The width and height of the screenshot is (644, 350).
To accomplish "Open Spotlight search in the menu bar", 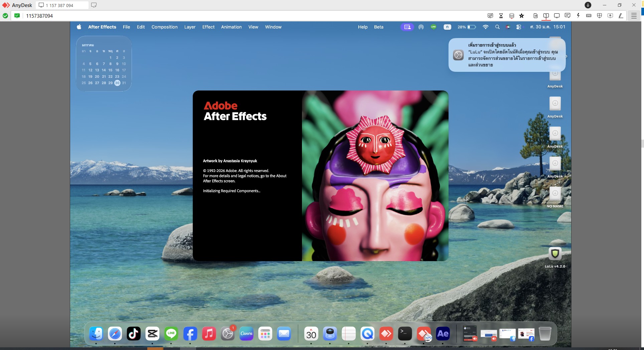I will [x=497, y=27].
